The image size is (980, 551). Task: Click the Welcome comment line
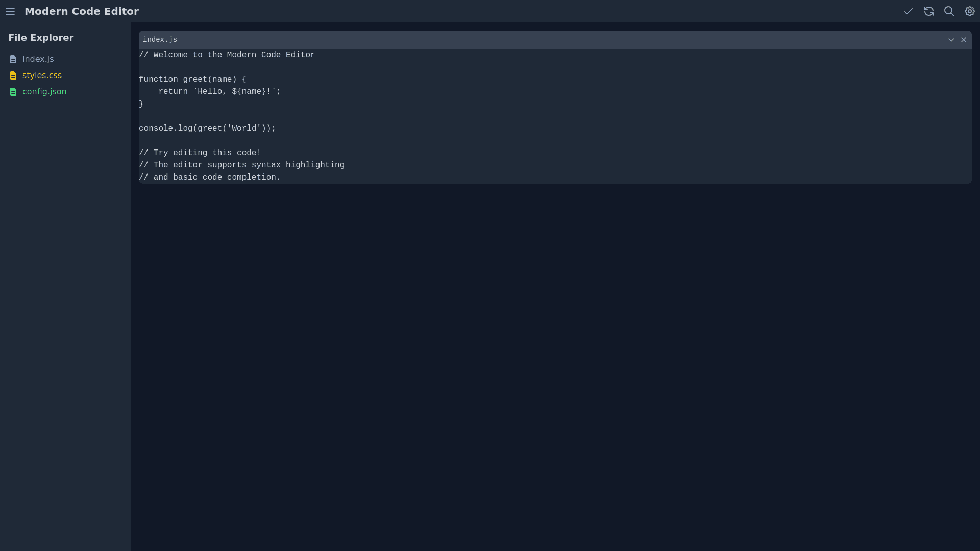(x=227, y=55)
